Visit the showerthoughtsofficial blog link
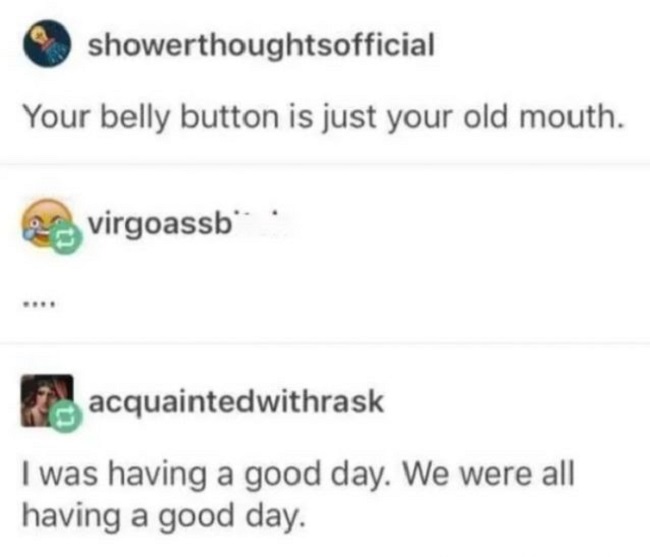Viewport: 650px width, 557px height. [261, 45]
